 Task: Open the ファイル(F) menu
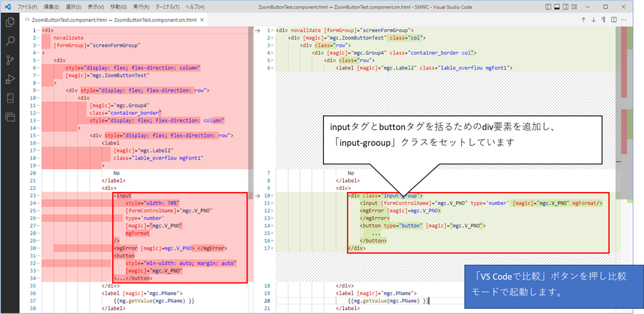coord(27,6)
